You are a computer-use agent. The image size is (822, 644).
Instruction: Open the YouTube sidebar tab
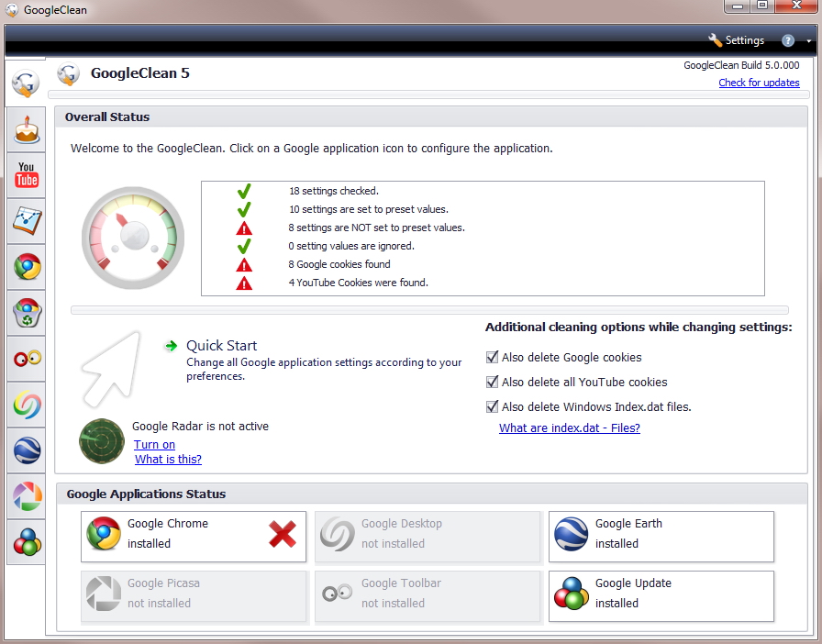pos(27,173)
